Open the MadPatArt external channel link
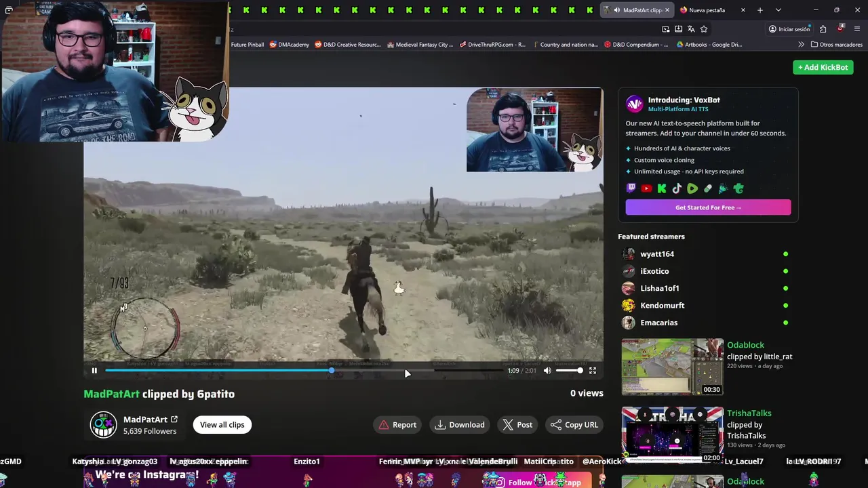This screenshot has height=488, width=868. coord(174,420)
